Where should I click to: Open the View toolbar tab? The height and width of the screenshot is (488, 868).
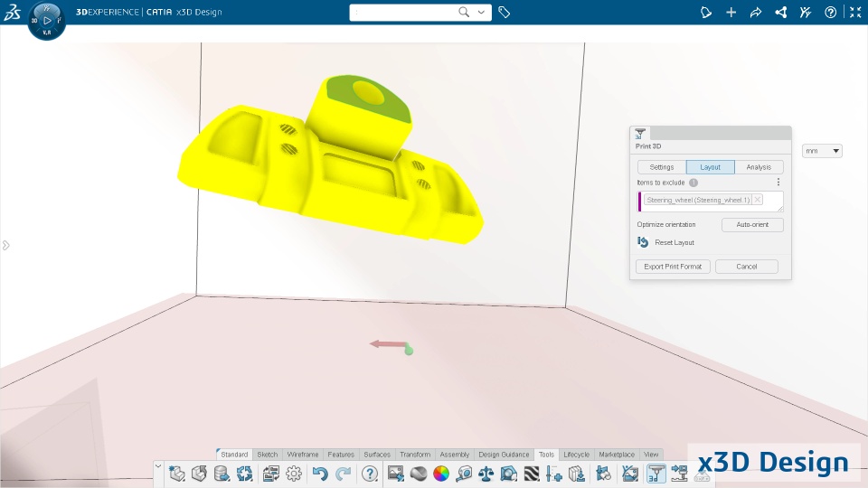651,455
